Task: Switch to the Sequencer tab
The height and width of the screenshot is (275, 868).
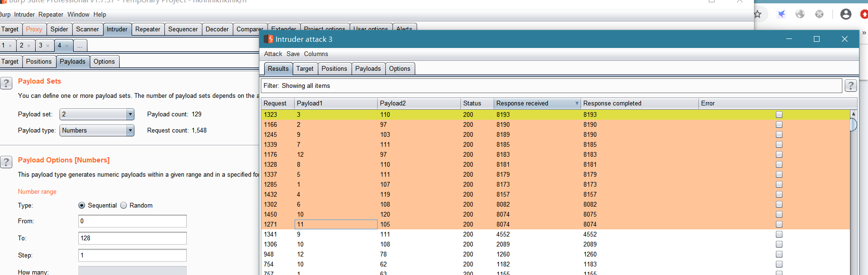Action: [x=183, y=29]
